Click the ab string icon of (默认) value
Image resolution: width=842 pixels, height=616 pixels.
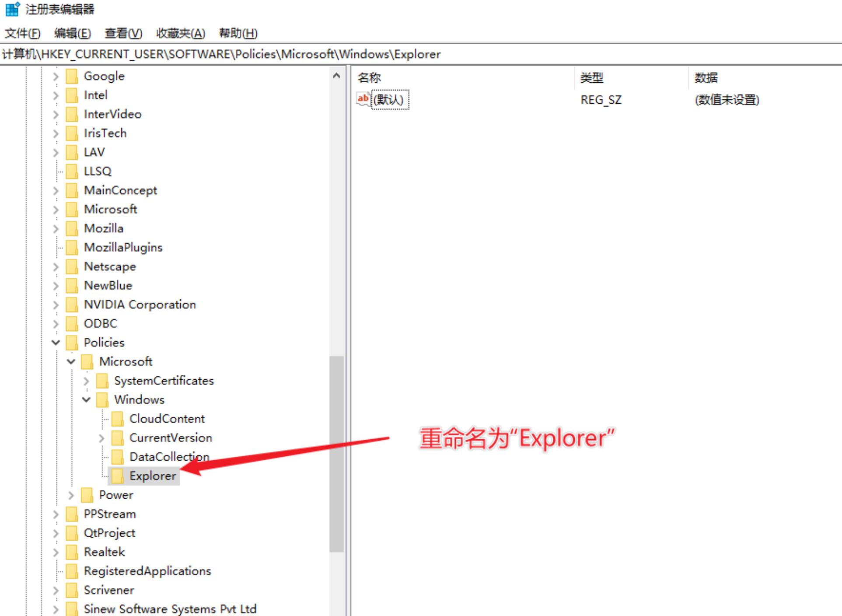[363, 99]
